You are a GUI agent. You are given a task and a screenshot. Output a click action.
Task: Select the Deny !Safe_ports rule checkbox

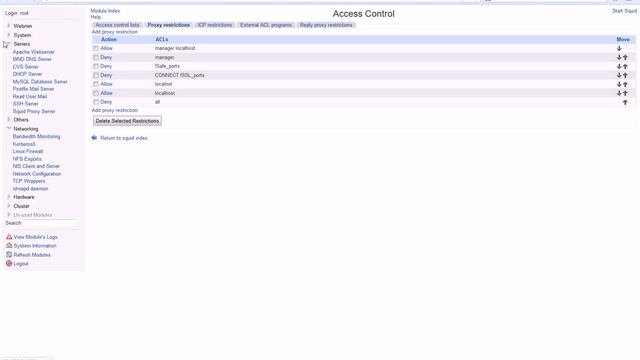point(96,67)
